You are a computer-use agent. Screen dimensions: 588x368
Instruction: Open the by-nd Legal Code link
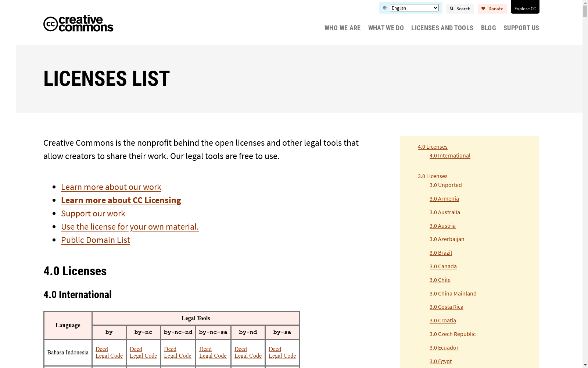[x=248, y=355]
